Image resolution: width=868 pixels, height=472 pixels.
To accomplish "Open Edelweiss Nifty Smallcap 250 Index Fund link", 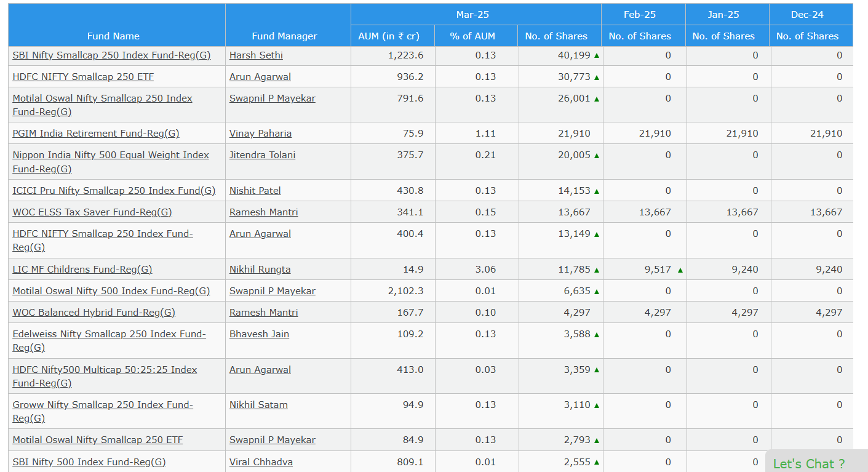I will tap(109, 341).
